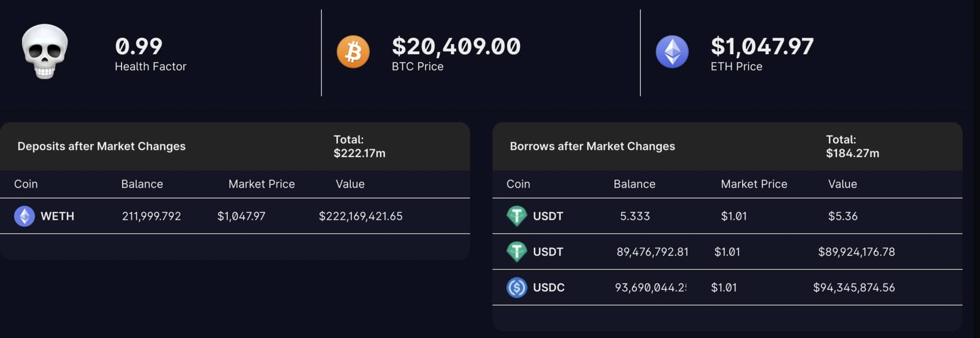Click the skull Health Factor icon
The image size is (980, 338).
pyautogui.click(x=45, y=51)
